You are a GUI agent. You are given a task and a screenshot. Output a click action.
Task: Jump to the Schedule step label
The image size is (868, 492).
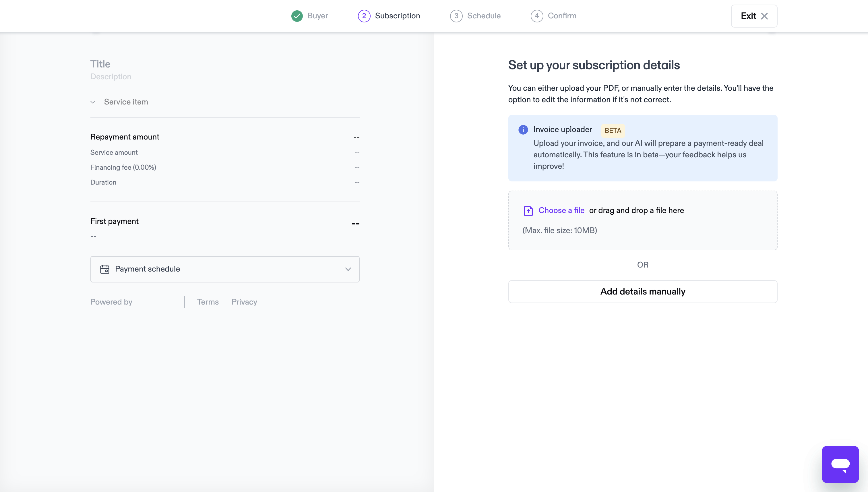(x=484, y=16)
